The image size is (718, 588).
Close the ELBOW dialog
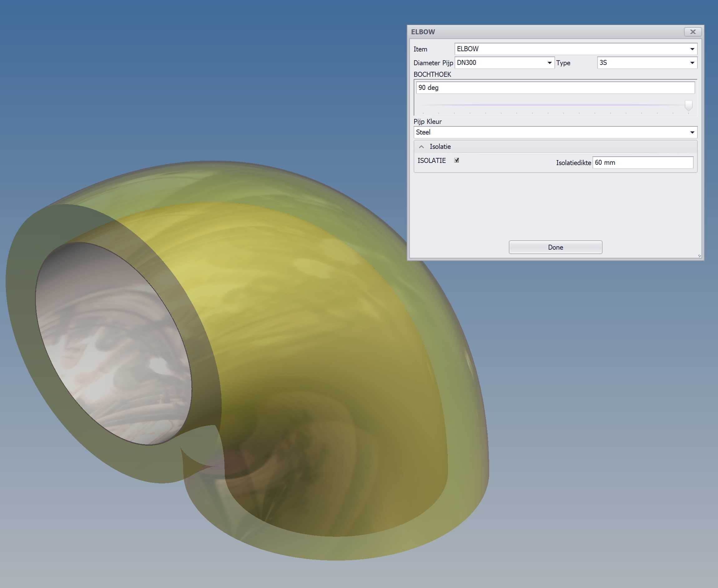tap(693, 32)
